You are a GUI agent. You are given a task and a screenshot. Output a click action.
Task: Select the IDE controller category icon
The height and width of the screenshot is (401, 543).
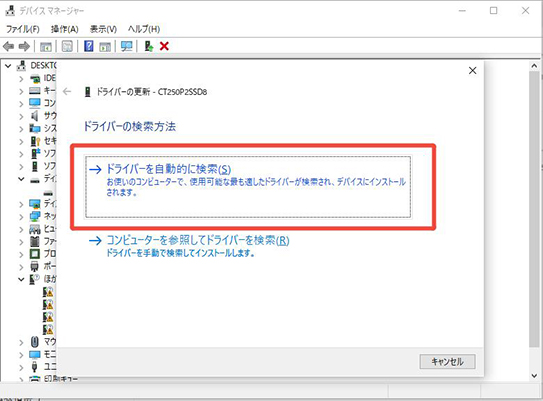[35, 79]
